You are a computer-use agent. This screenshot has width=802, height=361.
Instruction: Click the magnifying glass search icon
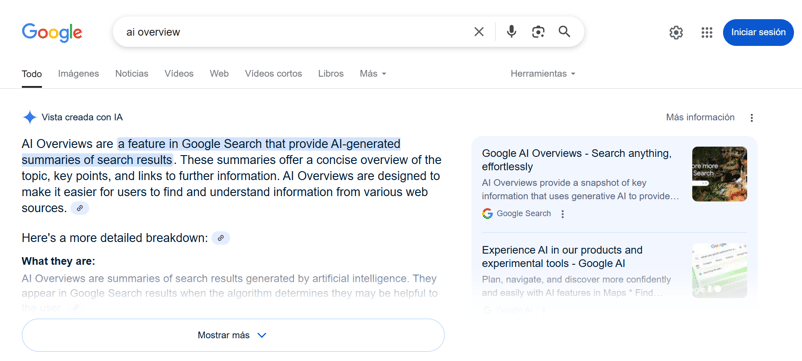pos(564,32)
